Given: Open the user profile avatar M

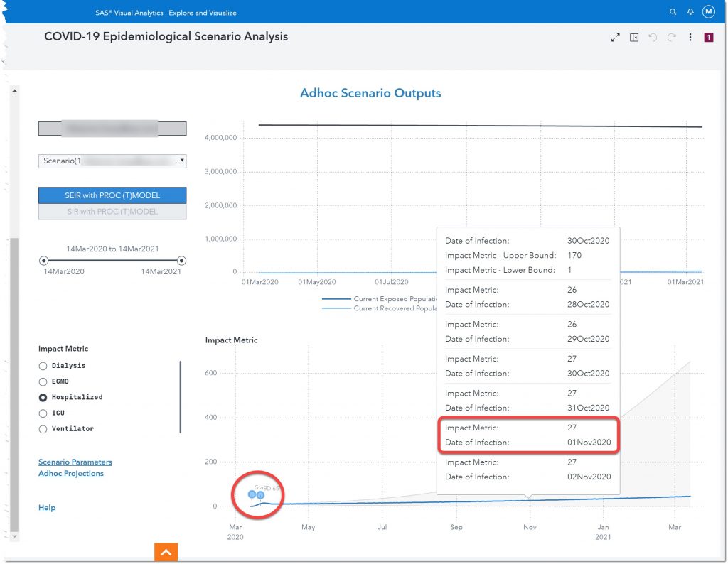Looking at the screenshot, I should point(708,12).
